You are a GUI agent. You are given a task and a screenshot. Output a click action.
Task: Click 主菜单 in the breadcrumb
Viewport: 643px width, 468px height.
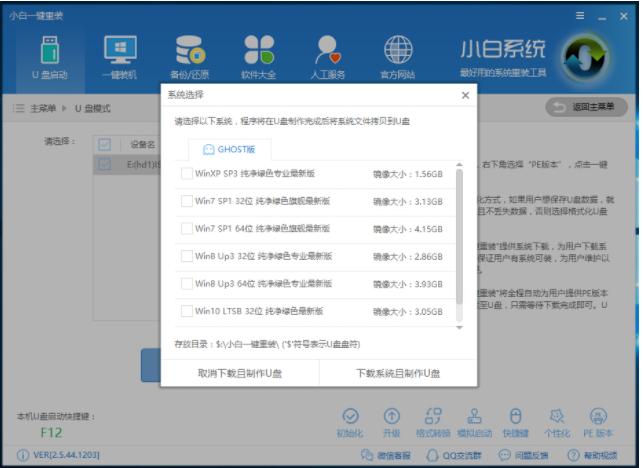click(x=42, y=107)
